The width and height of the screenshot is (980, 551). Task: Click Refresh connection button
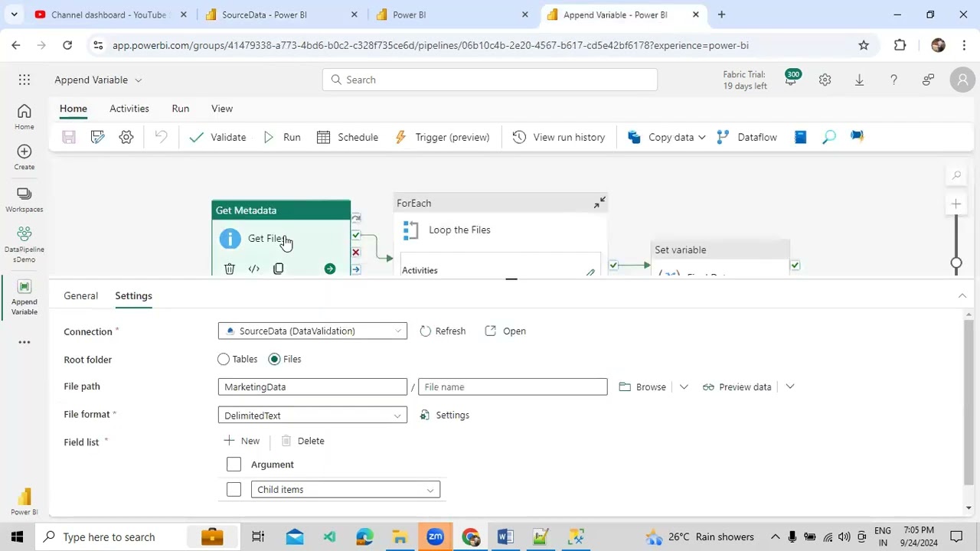(443, 331)
